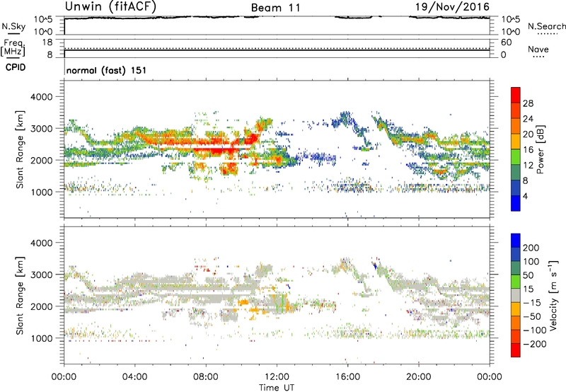Click "Slant Range [km]" label of velocity panel

coord(20,296)
